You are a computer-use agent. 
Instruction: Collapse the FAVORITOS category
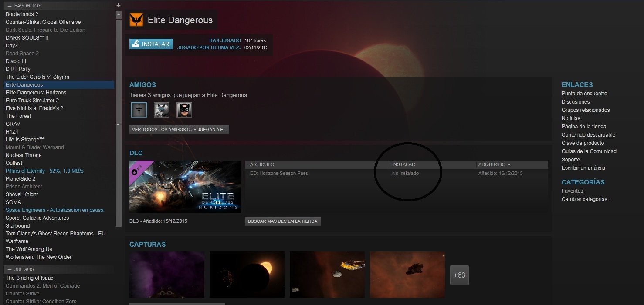click(x=9, y=6)
